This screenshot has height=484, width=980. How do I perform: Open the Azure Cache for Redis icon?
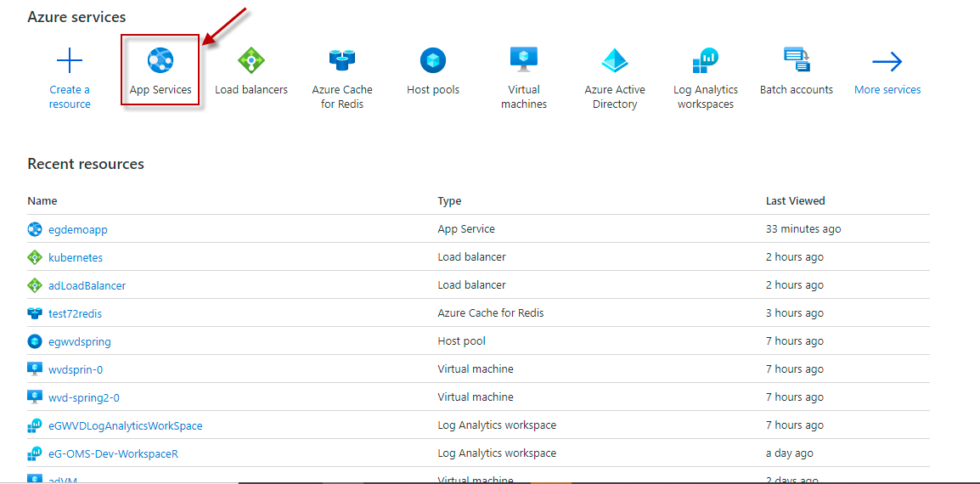pyautogui.click(x=342, y=60)
